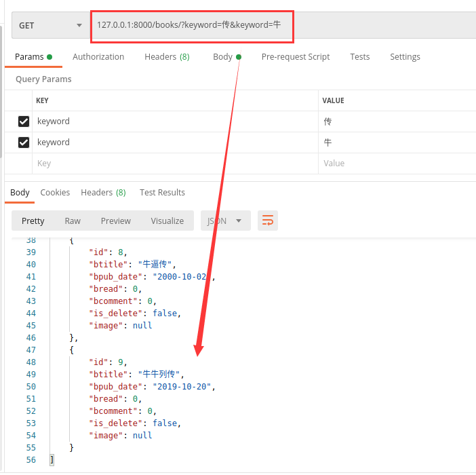476x475 pixels.
Task: Click the "id": 9 line
Action: point(108,362)
